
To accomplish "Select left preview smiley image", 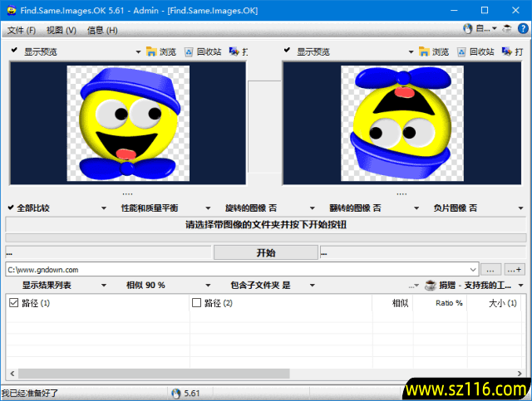I will [x=128, y=124].
